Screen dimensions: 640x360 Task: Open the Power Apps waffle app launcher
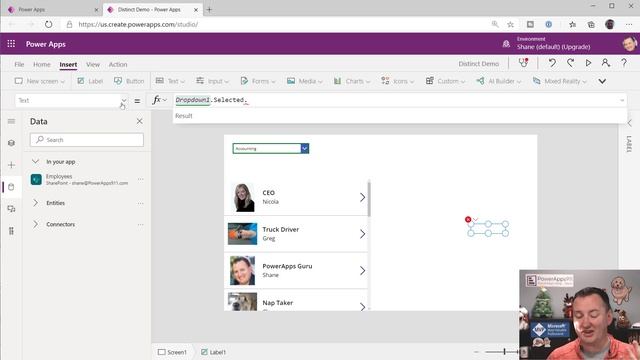tap(11, 44)
